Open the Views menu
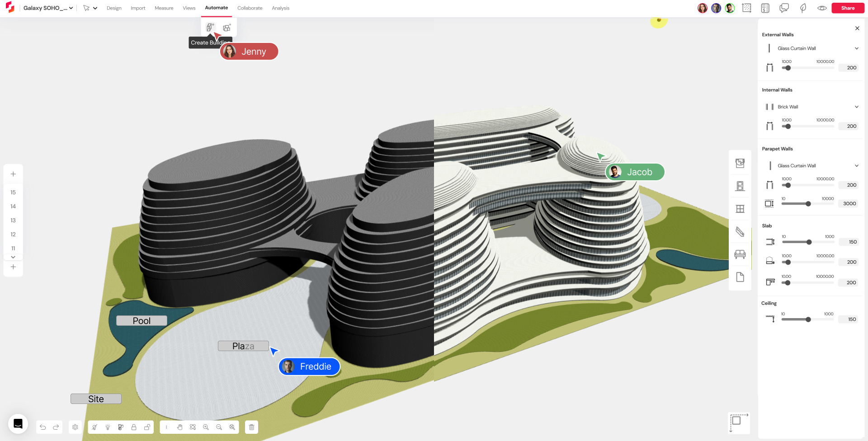Image resolution: width=868 pixels, height=441 pixels. tap(189, 8)
